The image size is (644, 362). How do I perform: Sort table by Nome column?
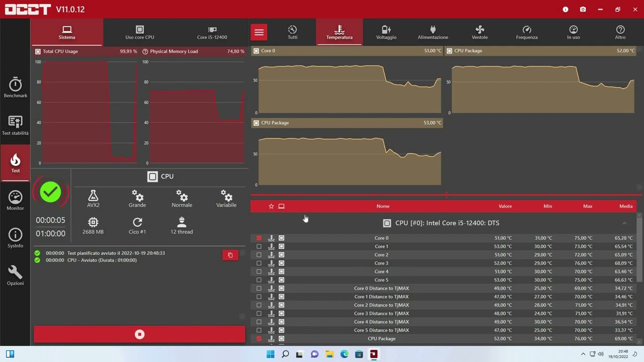click(383, 206)
